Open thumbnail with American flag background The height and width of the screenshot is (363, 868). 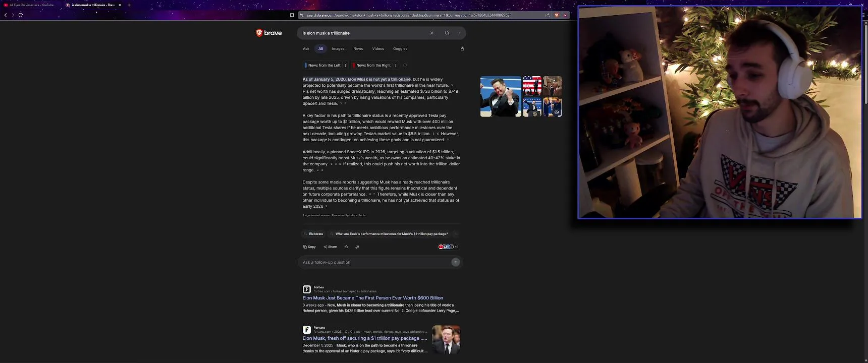coord(532,86)
